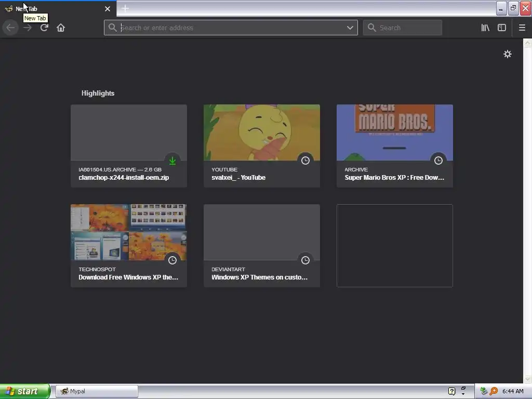Open clamchop-x244-install-oem.zip download highlight
The image size is (532, 399).
[129, 146]
